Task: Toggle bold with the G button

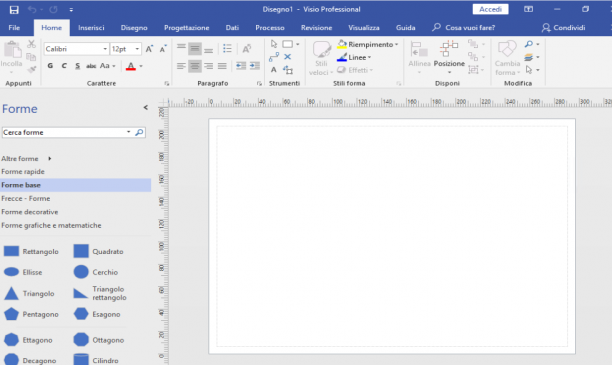Action: (x=50, y=66)
